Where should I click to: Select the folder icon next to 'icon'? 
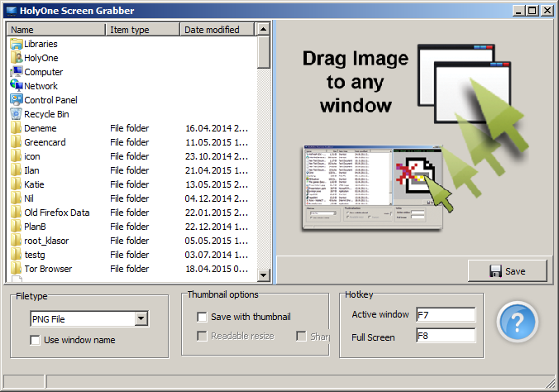tap(16, 156)
